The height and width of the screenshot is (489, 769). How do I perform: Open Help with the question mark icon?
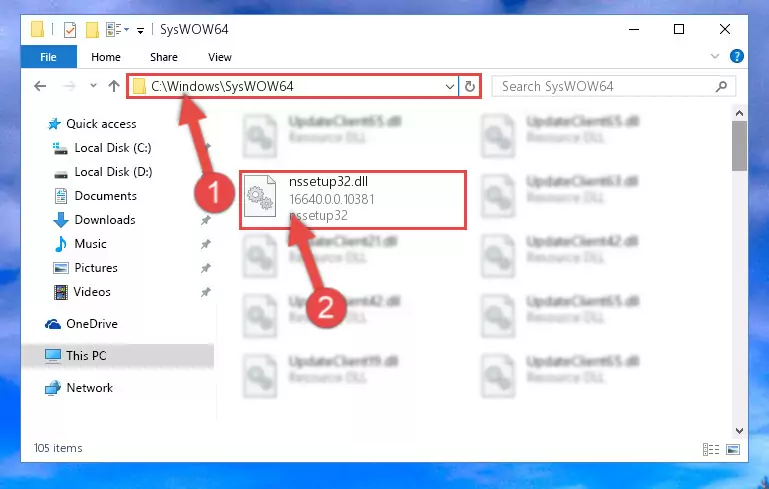(736, 56)
